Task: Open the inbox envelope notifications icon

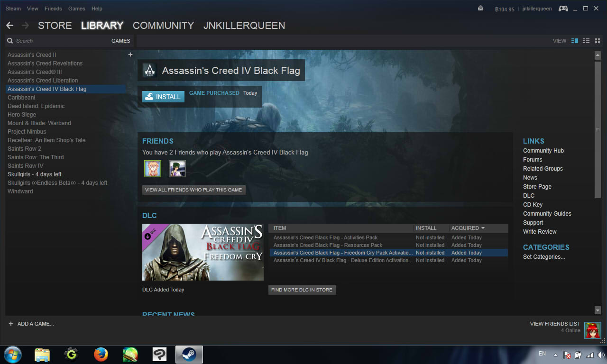Action: click(x=480, y=9)
